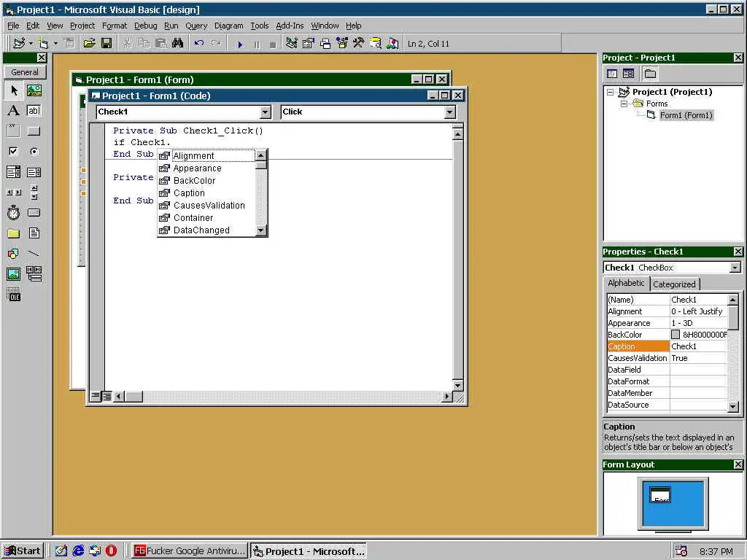Click the Open Project folder icon

point(89,43)
